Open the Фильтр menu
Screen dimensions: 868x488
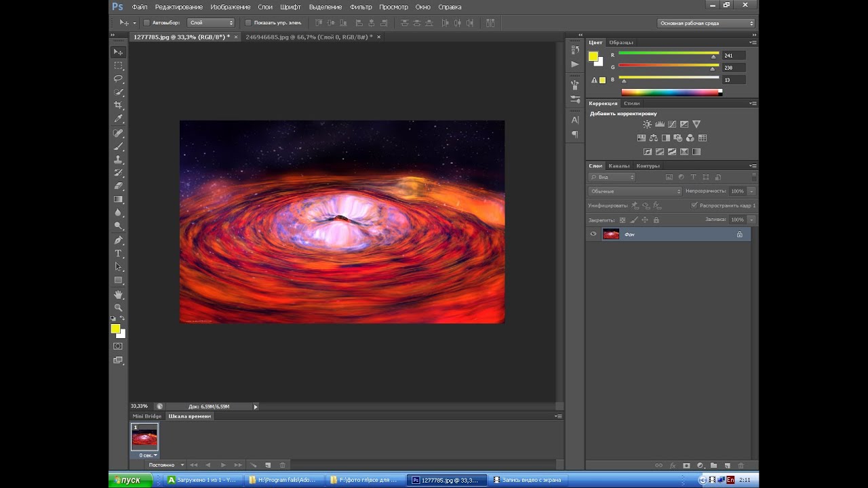361,7
